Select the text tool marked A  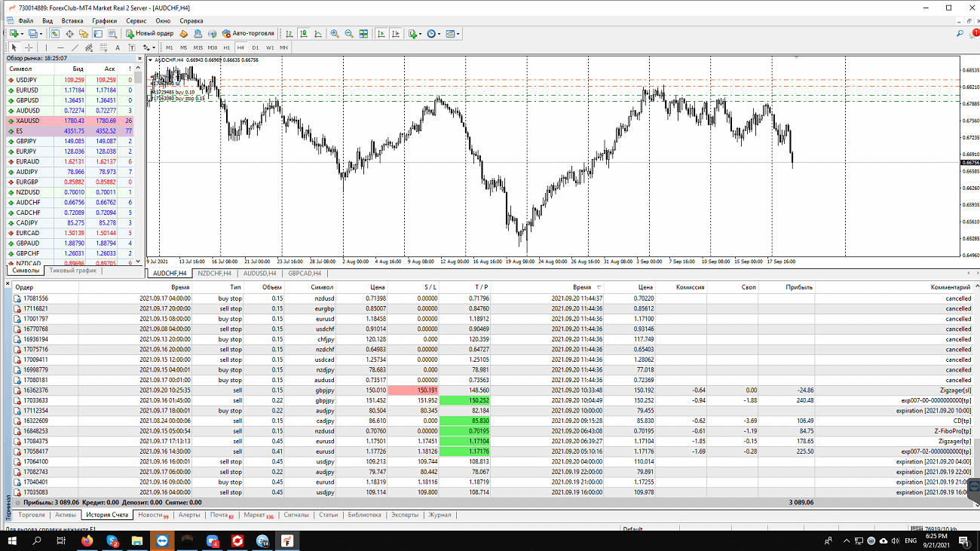pyautogui.click(x=115, y=47)
